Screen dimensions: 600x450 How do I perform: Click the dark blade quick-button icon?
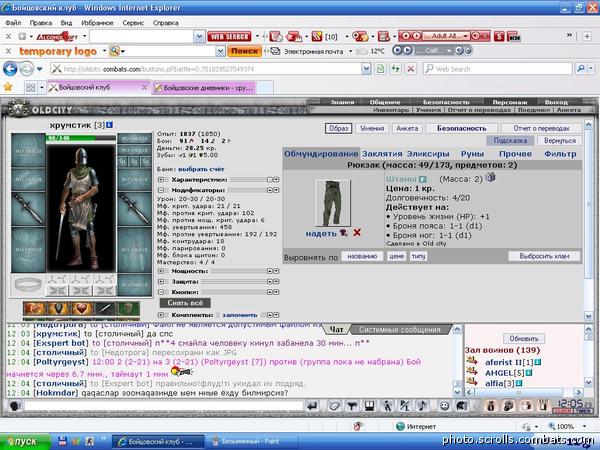tap(105, 308)
